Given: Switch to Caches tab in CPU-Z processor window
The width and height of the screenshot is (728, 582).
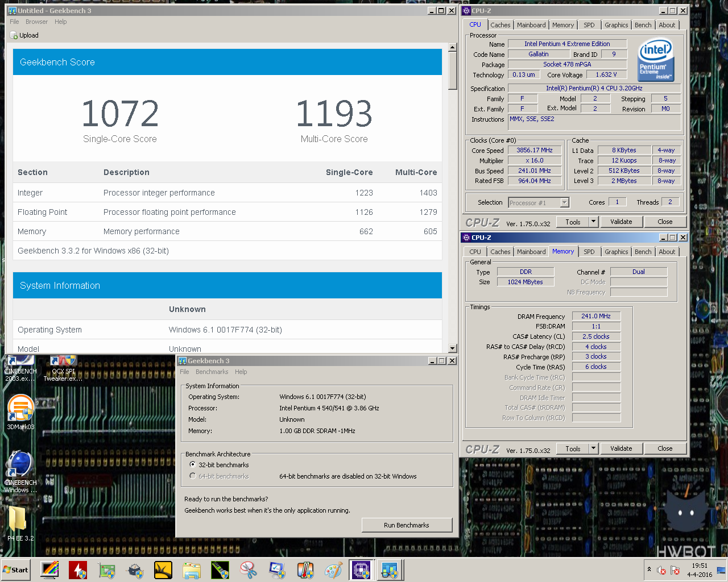Looking at the screenshot, I should click(500, 25).
